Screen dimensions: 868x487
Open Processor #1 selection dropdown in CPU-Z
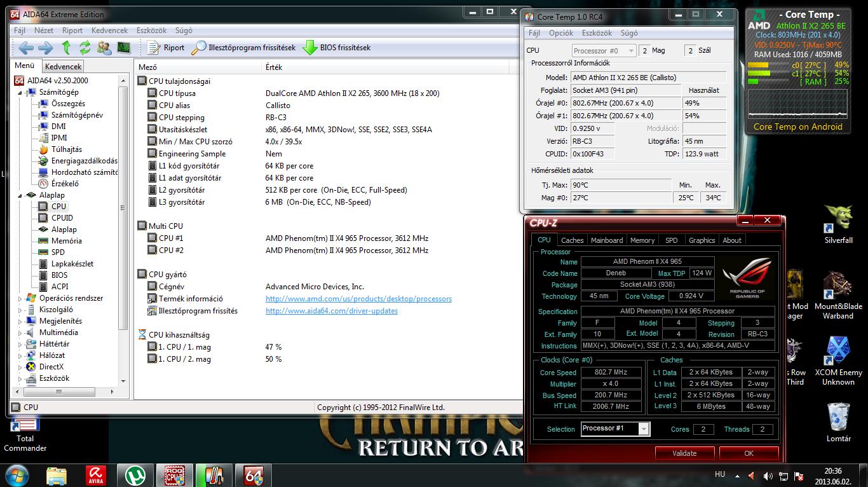[616, 429]
